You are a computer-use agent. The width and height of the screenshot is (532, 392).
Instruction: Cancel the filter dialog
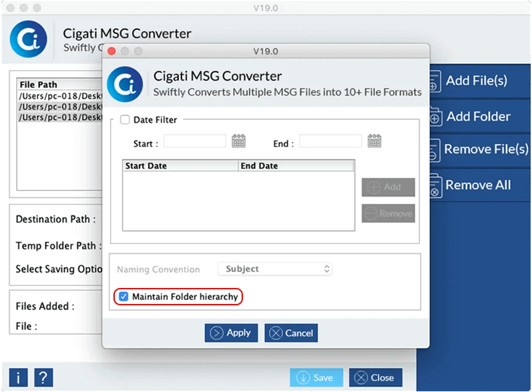click(291, 333)
